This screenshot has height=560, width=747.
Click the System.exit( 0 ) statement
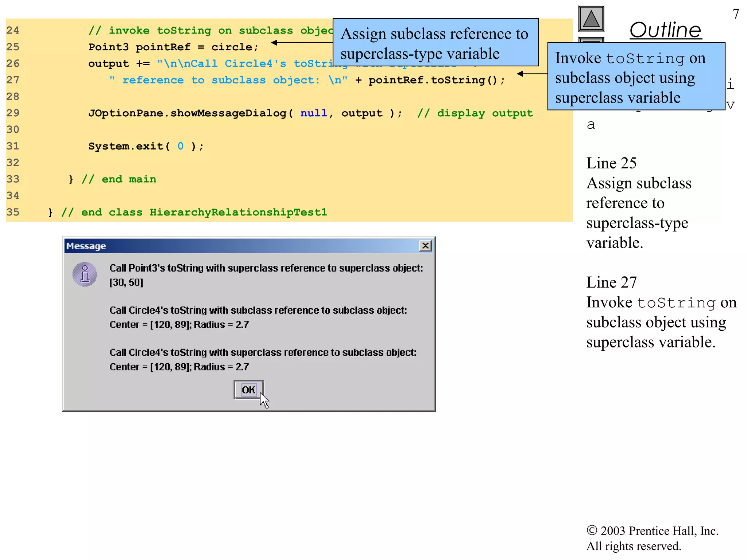pyautogui.click(x=146, y=146)
